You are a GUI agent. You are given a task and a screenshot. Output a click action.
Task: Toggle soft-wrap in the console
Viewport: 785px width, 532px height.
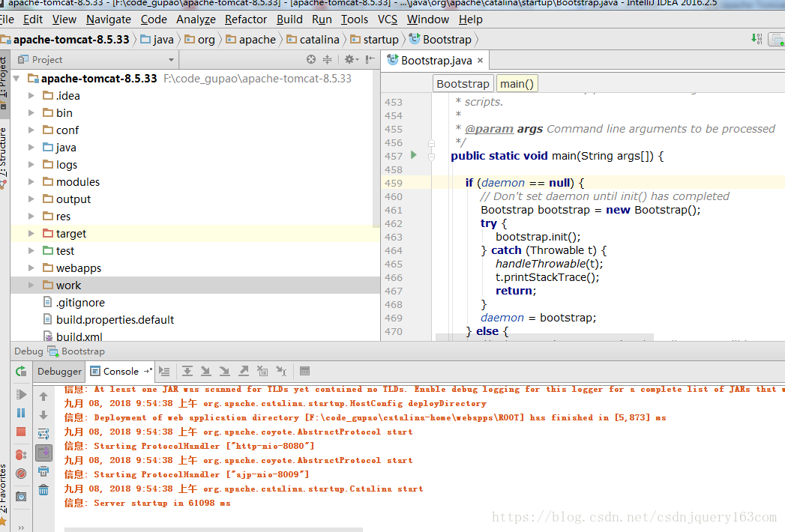pyautogui.click(x=43, y=434)
